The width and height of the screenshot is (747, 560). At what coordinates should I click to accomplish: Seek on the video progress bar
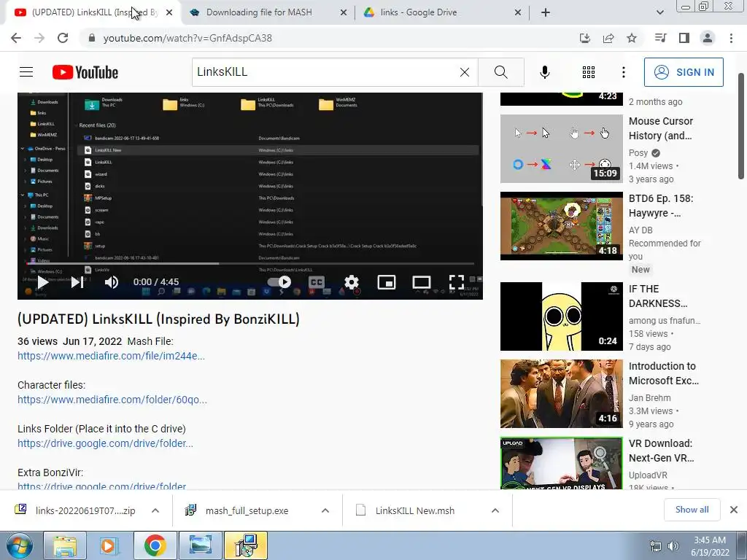tap(250, 263)
